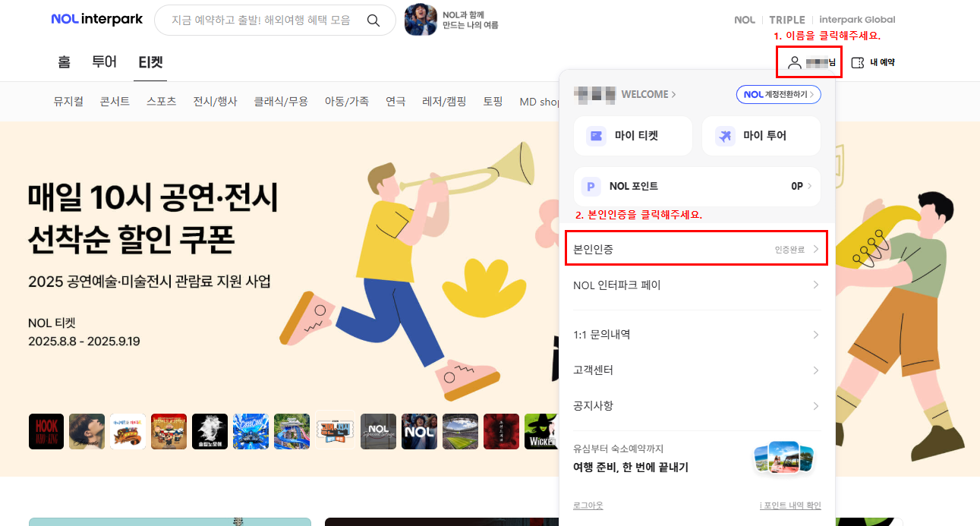Viewport: 980px width, 526px height.
Task: Open the 본인인증 menu row
Action: [x=697, y=249]
